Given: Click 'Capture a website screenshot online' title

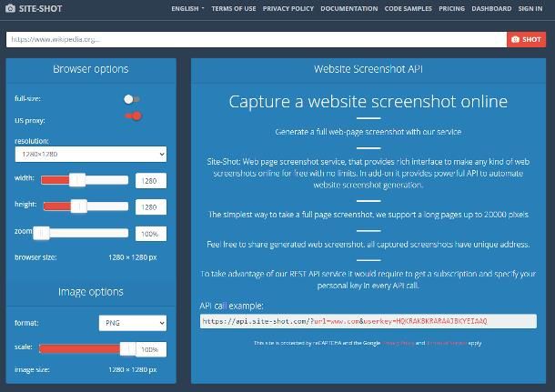Looking at the screenshot, I should point(368,102).
